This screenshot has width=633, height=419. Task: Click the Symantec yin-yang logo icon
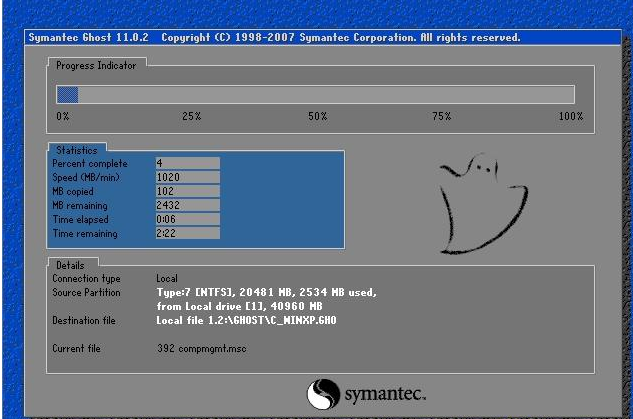click(323, 393)
